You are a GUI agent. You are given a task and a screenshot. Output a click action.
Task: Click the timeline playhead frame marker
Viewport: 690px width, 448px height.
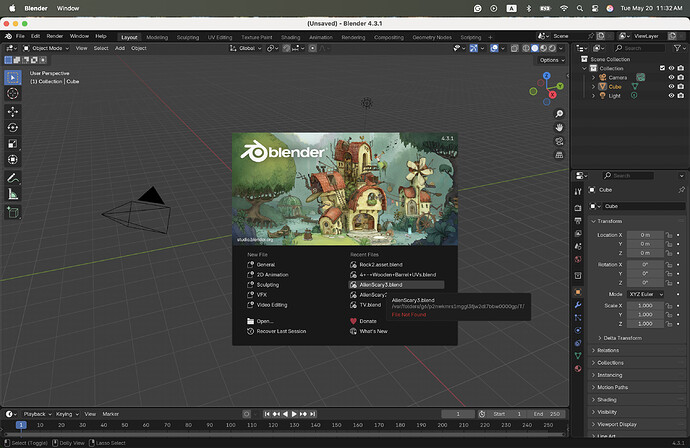tap(21, 425)
